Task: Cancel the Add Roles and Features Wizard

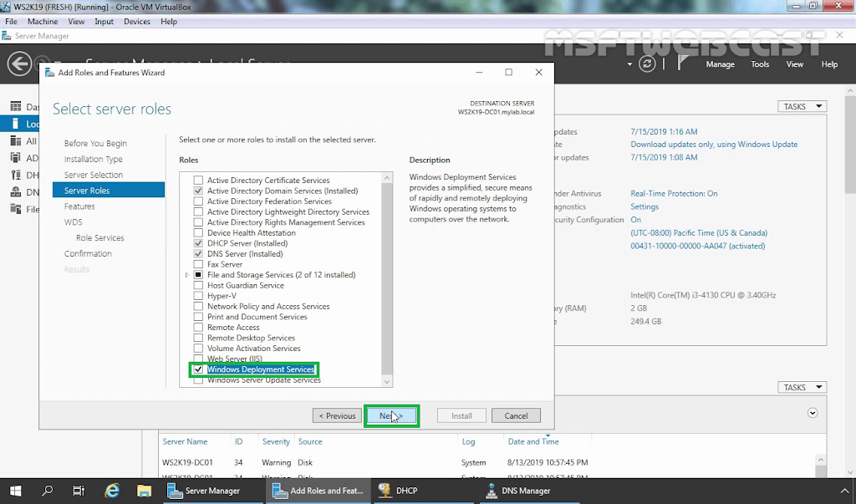Action: point(516,415)
